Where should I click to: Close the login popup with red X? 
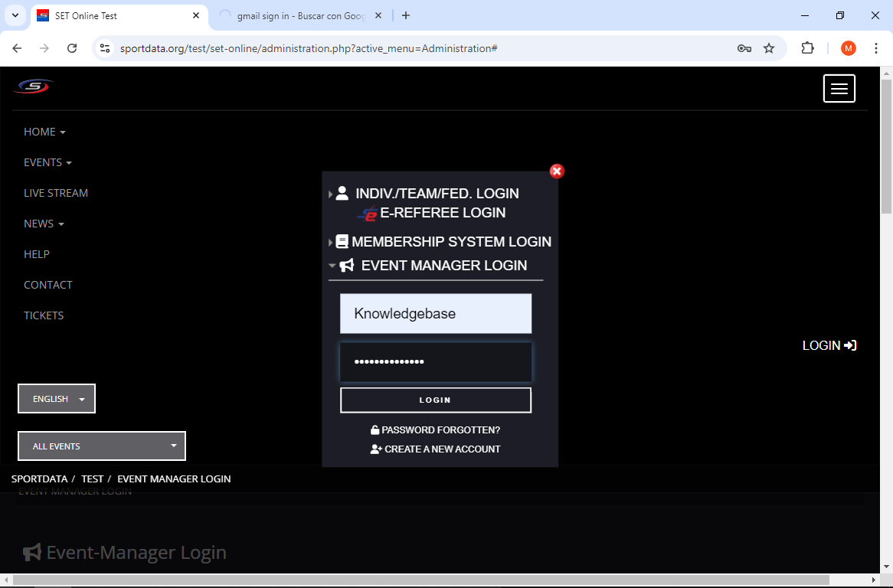[x=557, y=171]
